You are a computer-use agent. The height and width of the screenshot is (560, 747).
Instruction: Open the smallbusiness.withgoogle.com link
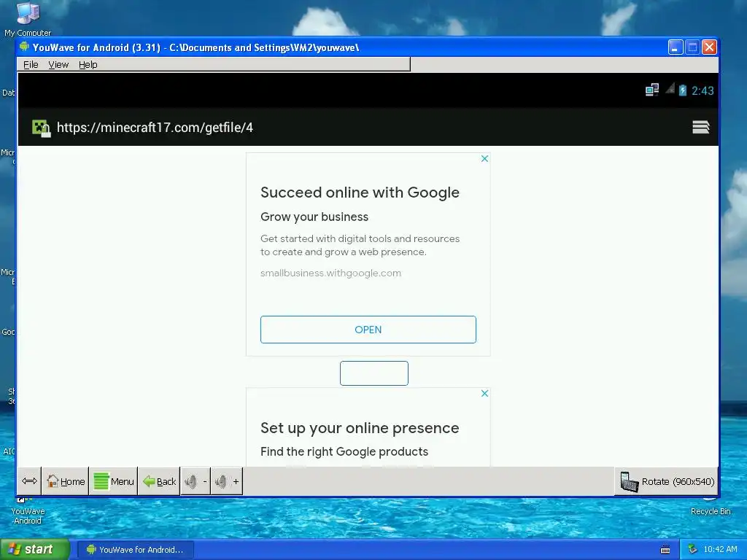[330, 273]
